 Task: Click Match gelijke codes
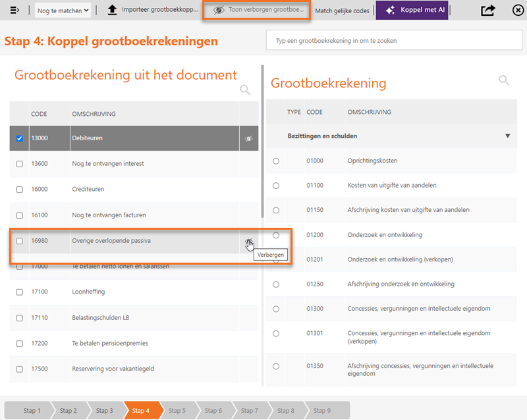pos(342,11)
